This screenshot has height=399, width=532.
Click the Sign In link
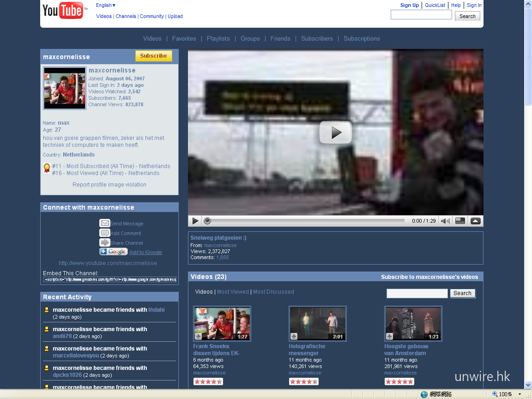[474, 5]
